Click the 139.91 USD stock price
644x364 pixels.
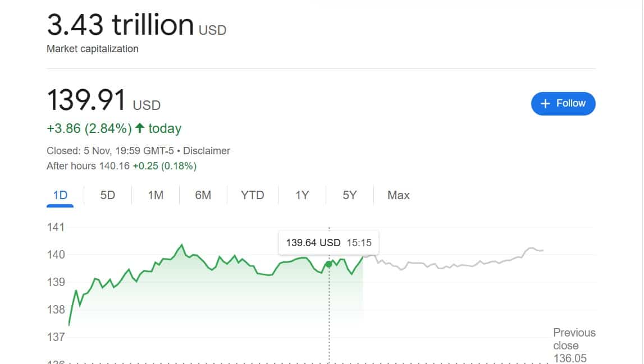click(86, 101)
